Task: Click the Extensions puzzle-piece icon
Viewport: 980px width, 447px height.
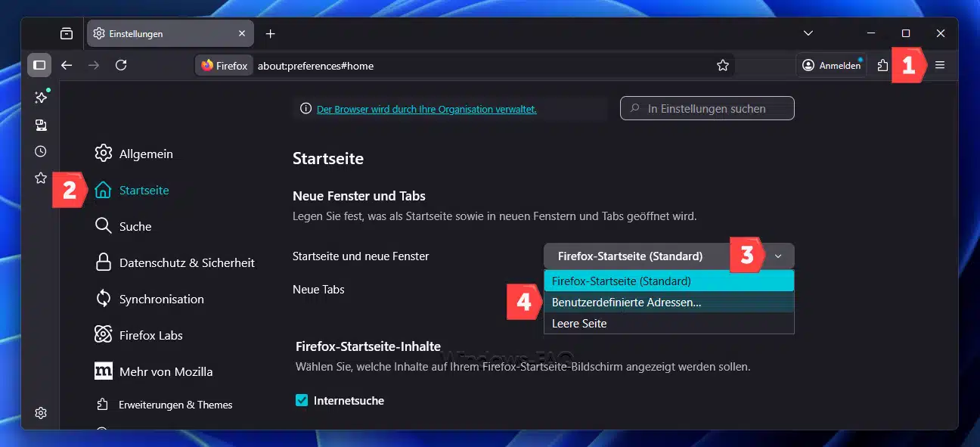Action: click(882, 66)
